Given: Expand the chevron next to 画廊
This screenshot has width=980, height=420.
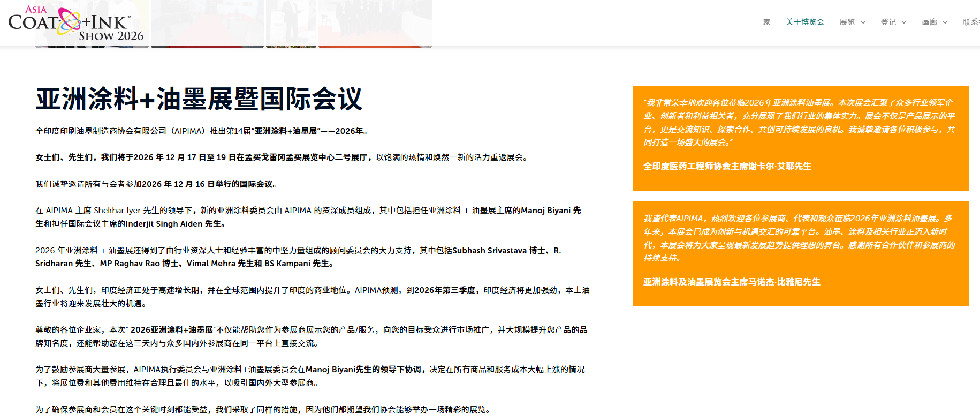Looking at the screenshot, I should (x=945, y=22).
